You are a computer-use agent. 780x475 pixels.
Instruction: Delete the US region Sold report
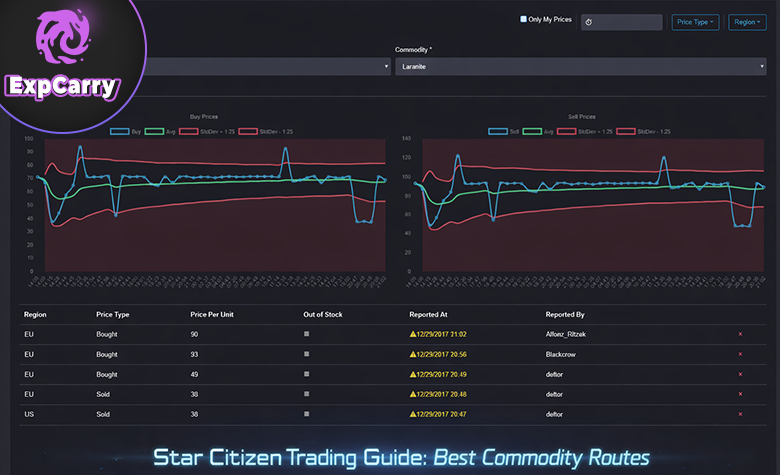pos(740,414)
